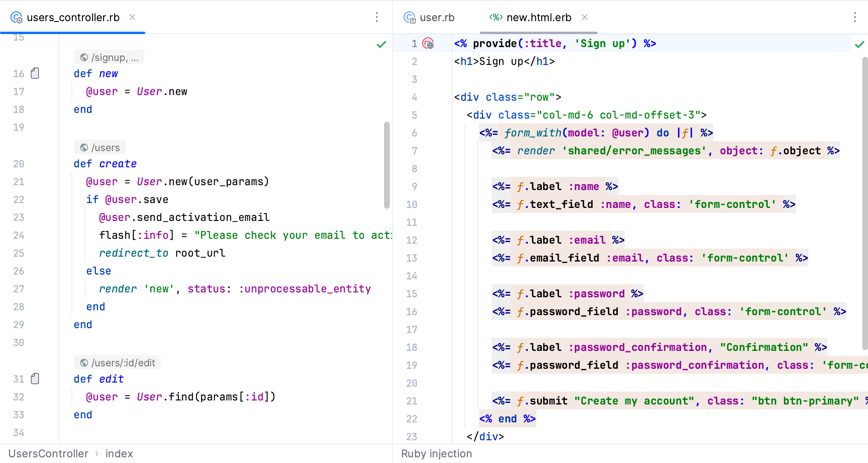The width and height of the screenshot is (868, 463).
Task: Close the users_controller.rb tab
Action: tap(132, 17)
